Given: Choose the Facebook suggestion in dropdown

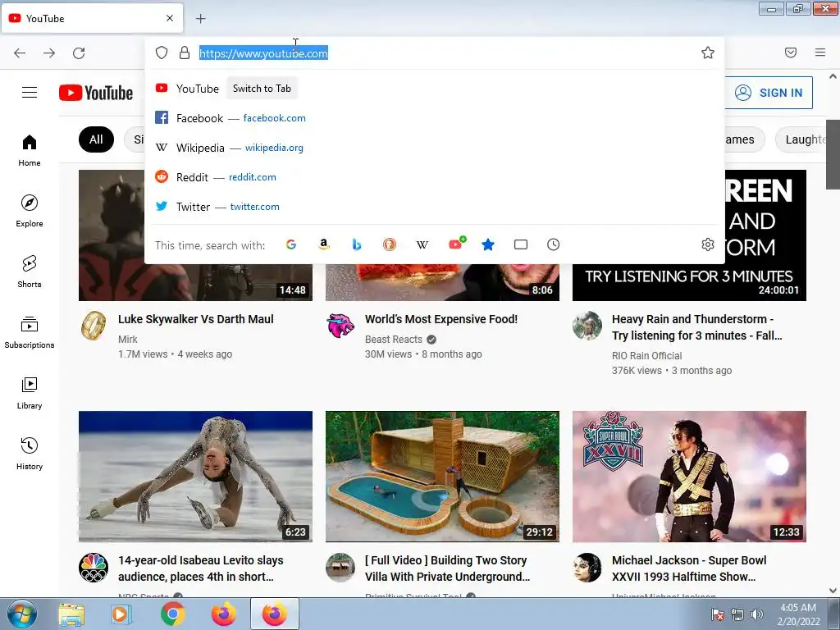Looking at the screenshot, I should coord(434,118).
